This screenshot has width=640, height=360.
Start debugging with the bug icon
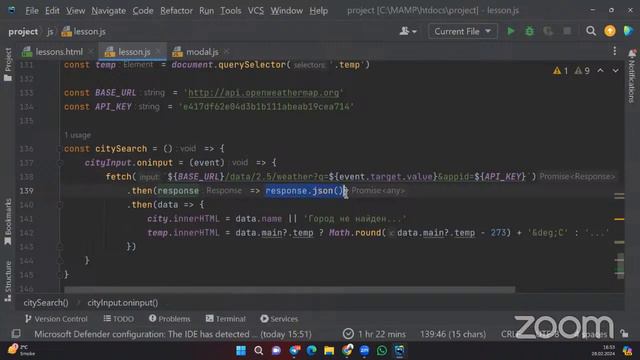pyautogui.click(x=529, y=31)
